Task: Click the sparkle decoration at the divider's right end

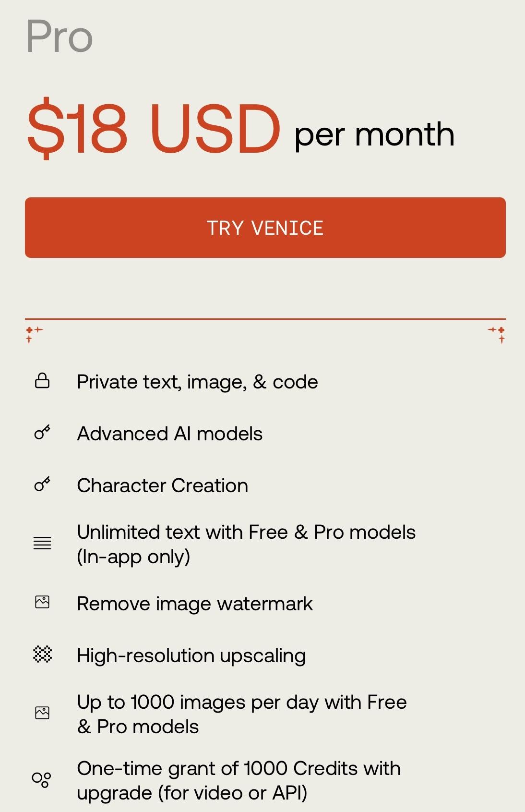Action: point(498,334)
